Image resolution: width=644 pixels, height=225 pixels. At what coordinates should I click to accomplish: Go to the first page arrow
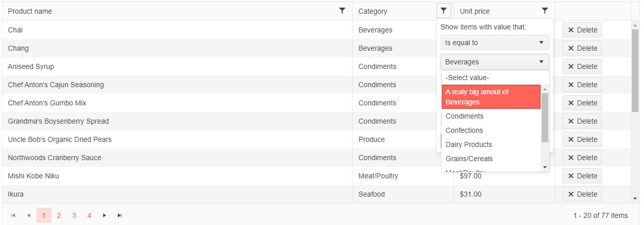pos(13,215)
